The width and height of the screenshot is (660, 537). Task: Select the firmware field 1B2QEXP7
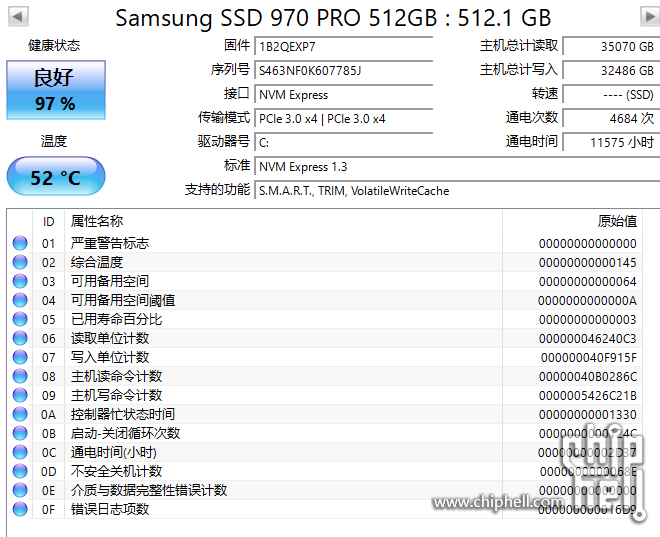pyautogui.click(x=344, y=46)
